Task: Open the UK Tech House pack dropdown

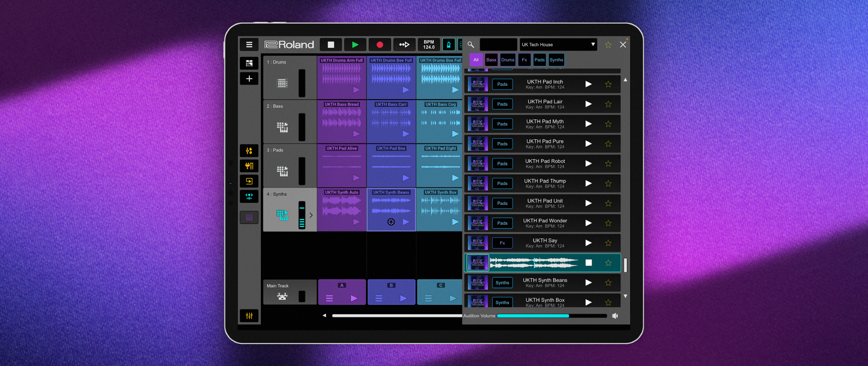Action: click(x=558, y=45)
